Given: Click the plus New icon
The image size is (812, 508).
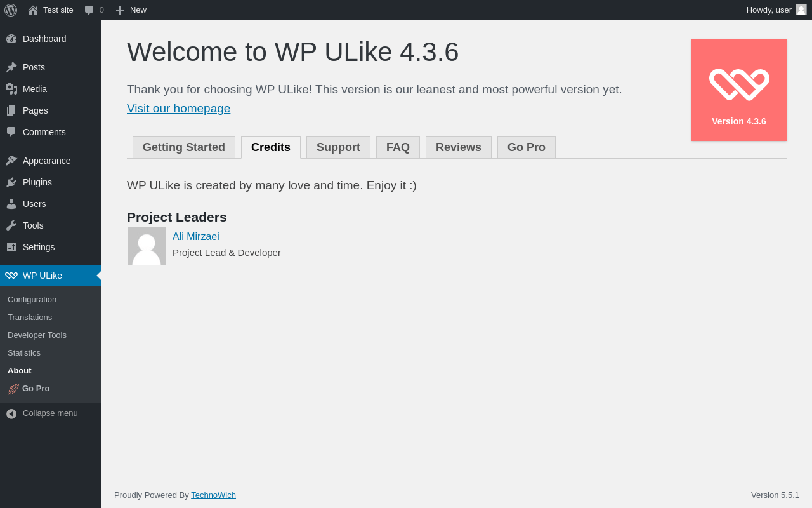Looking at the screenshot, I should [x=120, y=10].
